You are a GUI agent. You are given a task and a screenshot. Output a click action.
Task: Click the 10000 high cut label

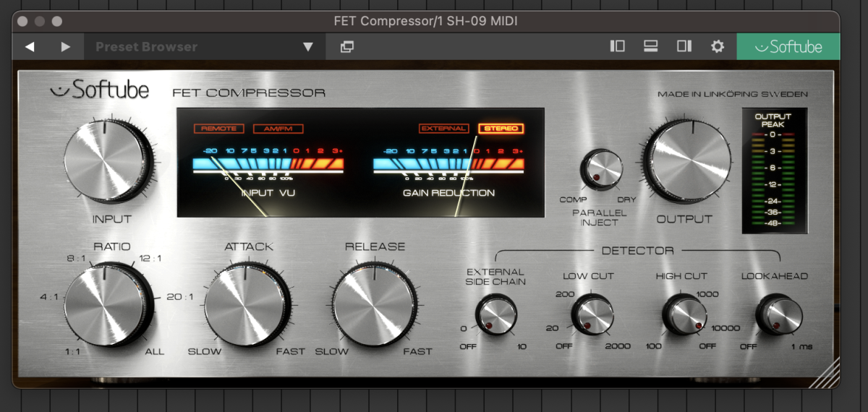tap(726, 328)
